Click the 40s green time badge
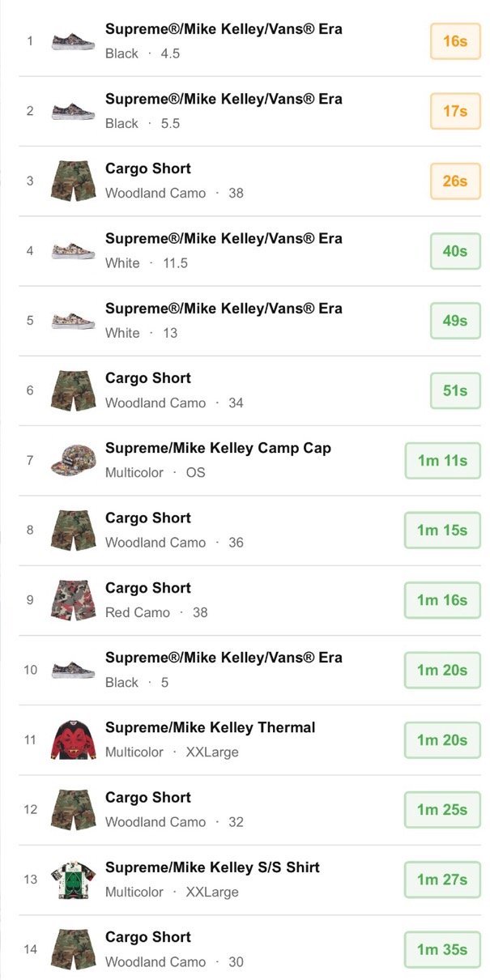Screen dimensions: 490x980 point(455,251)
